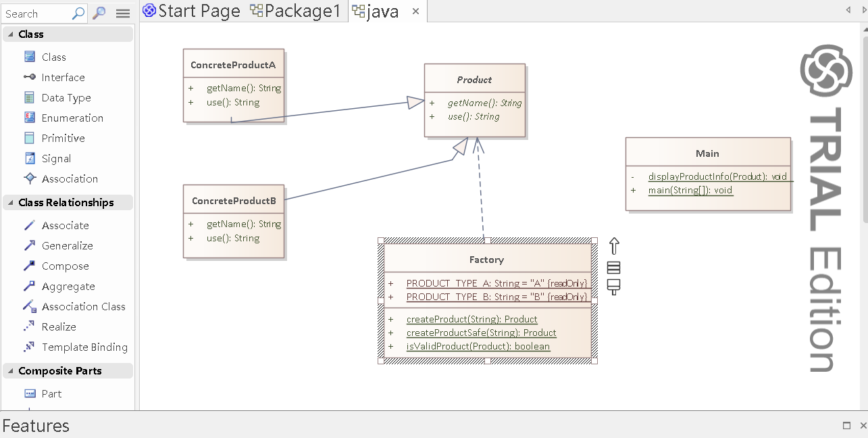
Task: Close the java diagram tab
Action: click(415, 11)
